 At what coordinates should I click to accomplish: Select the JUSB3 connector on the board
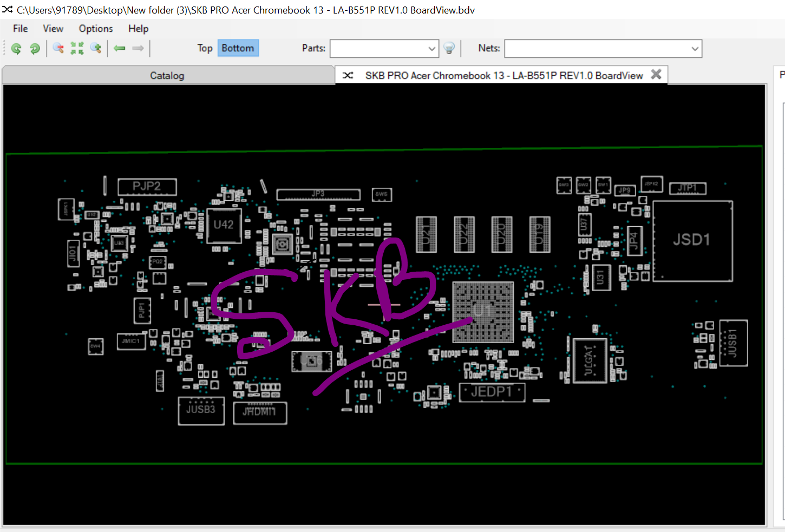(x=201, y=411)
